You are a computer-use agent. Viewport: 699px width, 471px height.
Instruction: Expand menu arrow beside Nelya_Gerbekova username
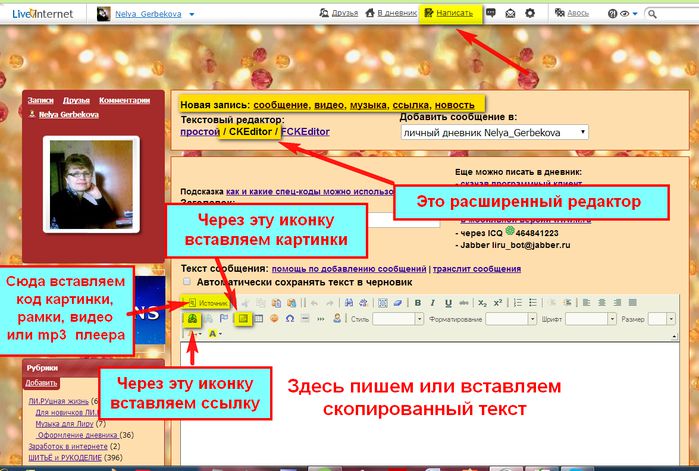(192, 14)
